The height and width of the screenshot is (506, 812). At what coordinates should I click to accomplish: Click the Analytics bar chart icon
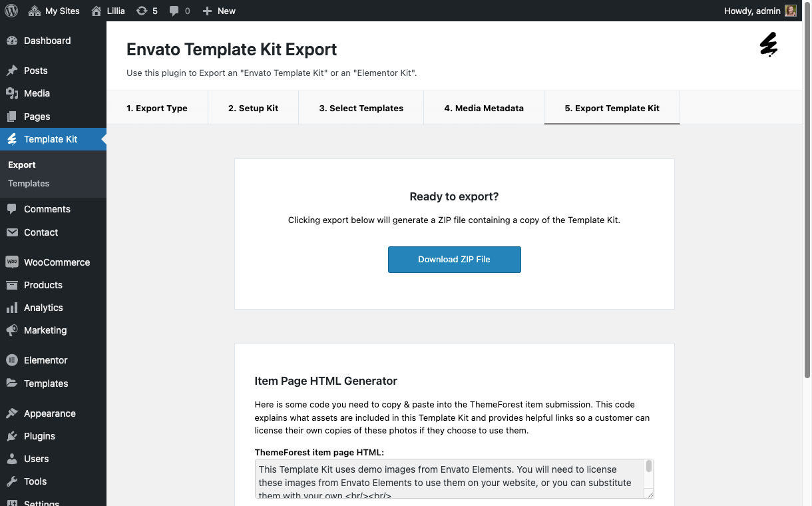12,308
